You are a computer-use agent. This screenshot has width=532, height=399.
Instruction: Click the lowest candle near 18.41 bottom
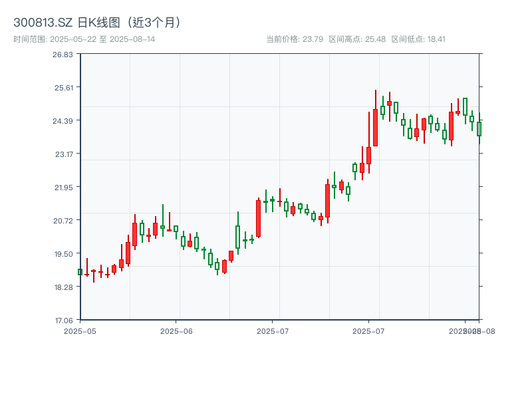tap(95, 276)
